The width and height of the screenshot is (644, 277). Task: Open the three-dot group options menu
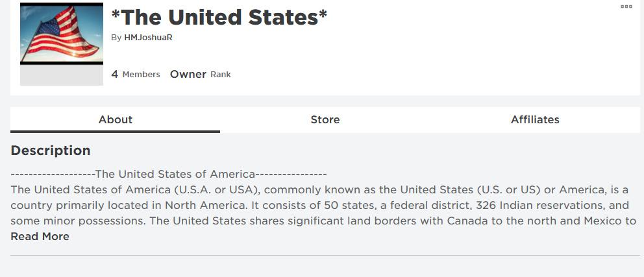tap(626, 7)
